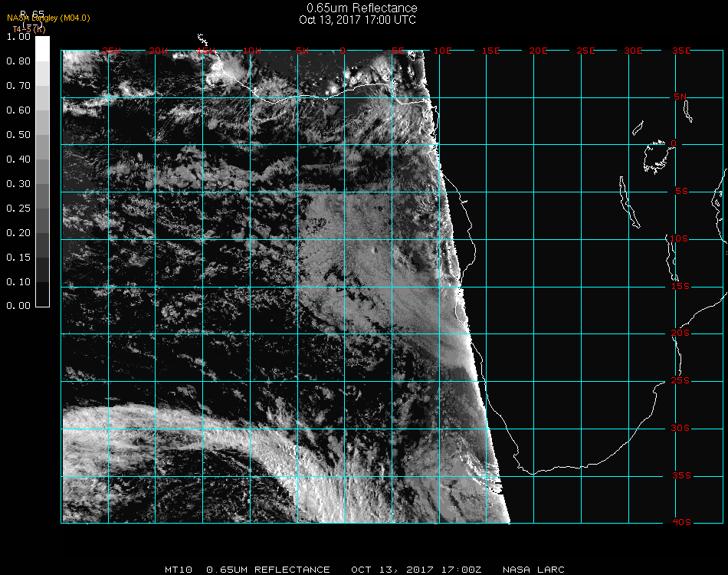Click the 0.80 color bar value

[18, 61]
